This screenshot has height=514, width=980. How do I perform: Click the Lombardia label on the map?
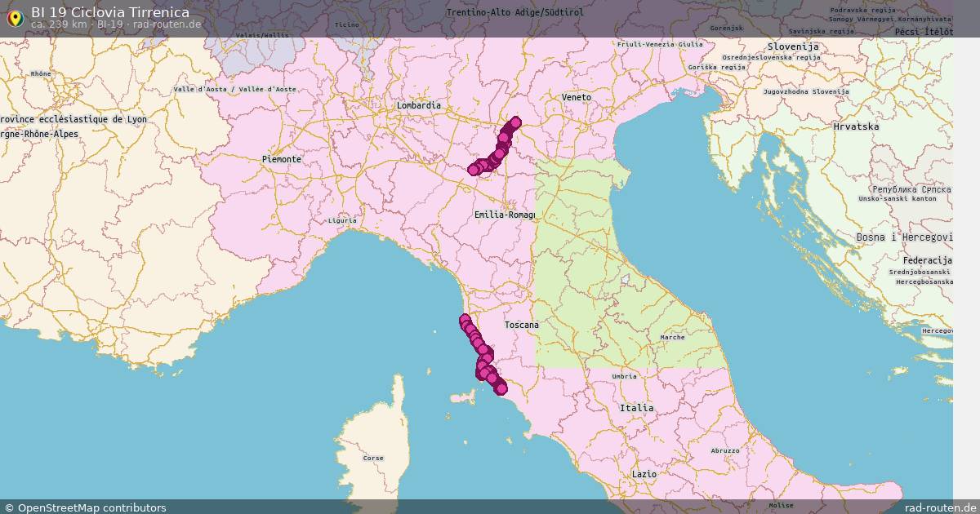point(420,105)
